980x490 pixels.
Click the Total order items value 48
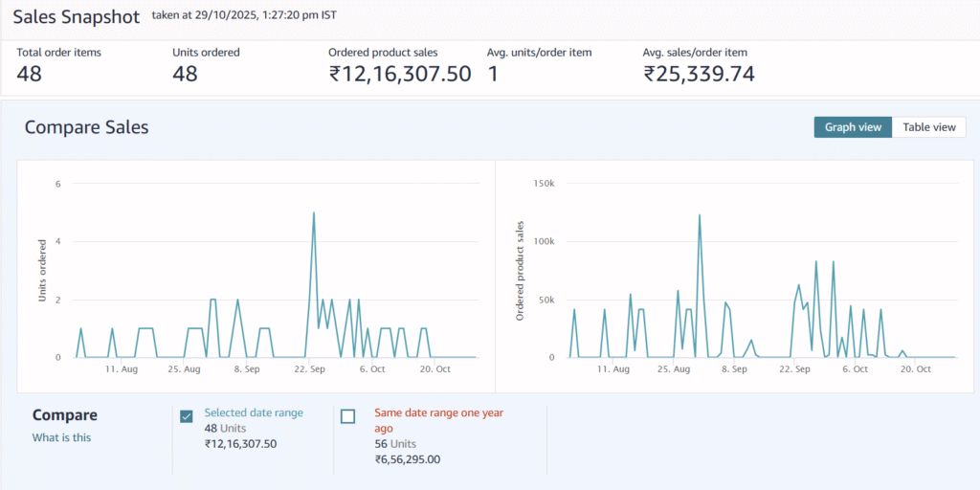point(30,74)
